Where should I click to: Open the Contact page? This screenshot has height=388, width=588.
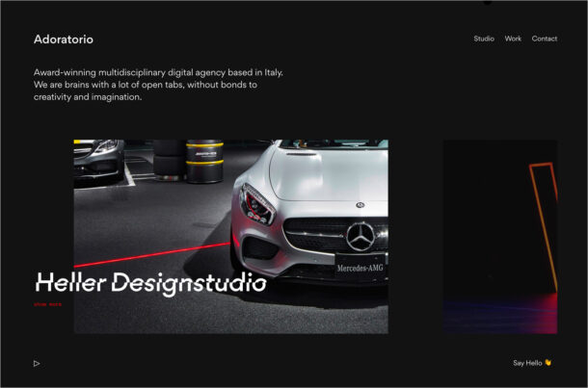coord(544,39)
